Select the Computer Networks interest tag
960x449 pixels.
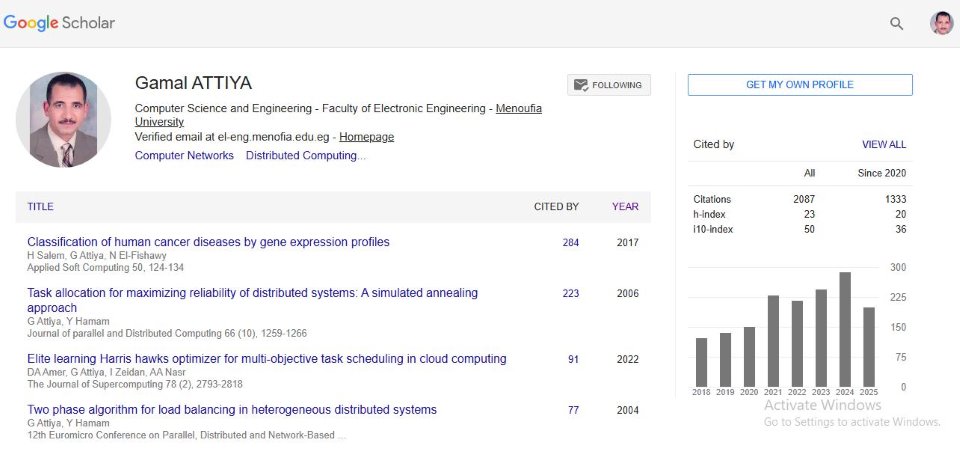pyautogui.click(x=184, y=156)
